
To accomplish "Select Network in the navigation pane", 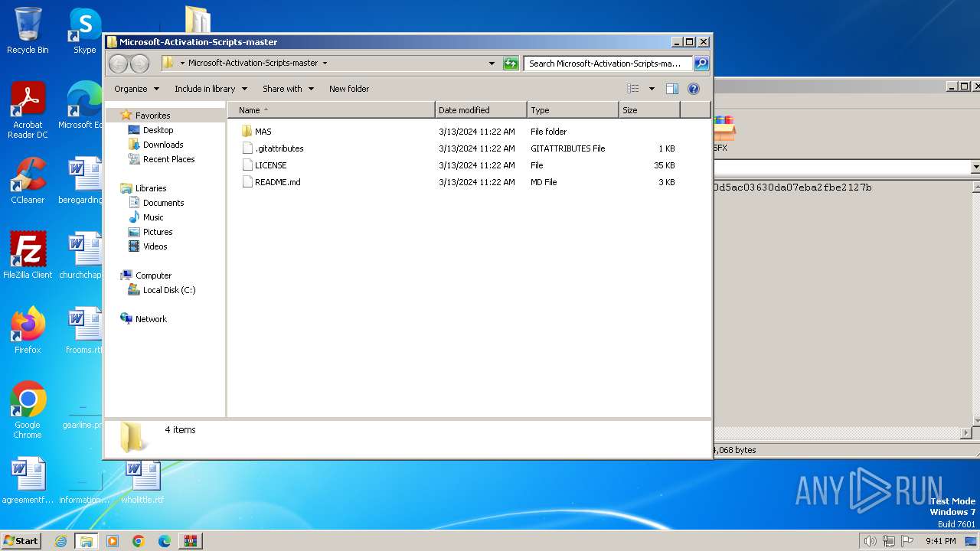I will [151, 319].
